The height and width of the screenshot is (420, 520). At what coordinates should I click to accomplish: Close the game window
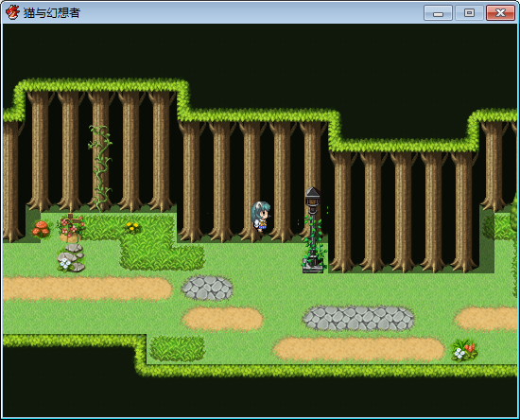click(500, 13)
